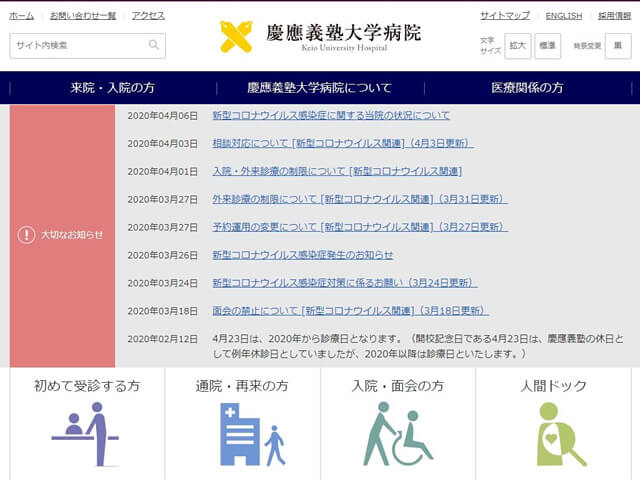The height and width of the screenshot is (480, 640).
Task: Select the 通院・再来の方 heading
Action: (242, 386)
